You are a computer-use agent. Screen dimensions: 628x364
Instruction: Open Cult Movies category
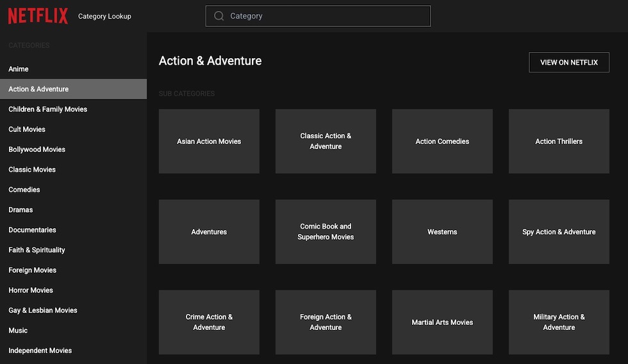pyautogui.click(x=73, y=129)
